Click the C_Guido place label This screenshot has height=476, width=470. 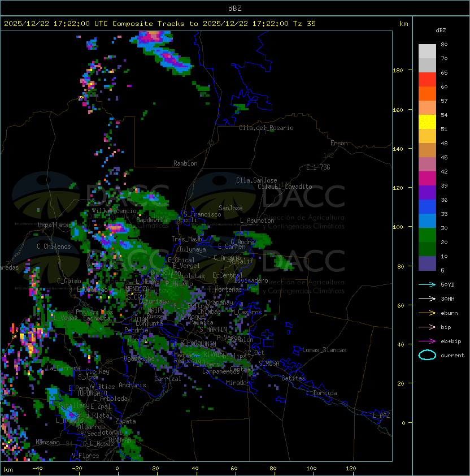(x=69, y=281)
